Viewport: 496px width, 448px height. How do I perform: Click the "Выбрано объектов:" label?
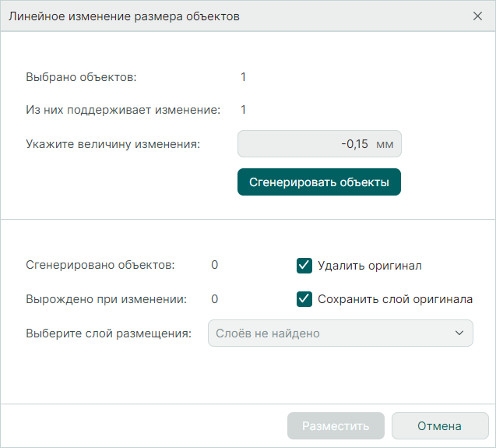click(x=81, y=77)
